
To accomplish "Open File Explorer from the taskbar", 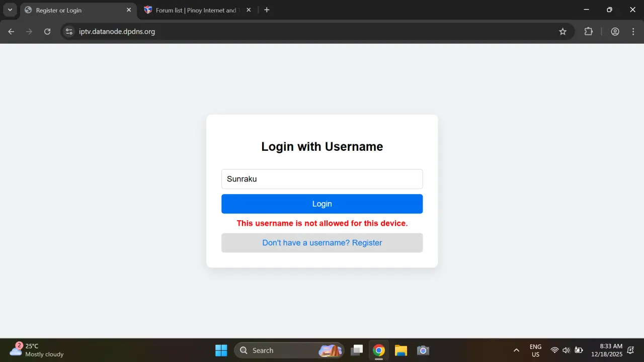I will click(x=400, y=350).
